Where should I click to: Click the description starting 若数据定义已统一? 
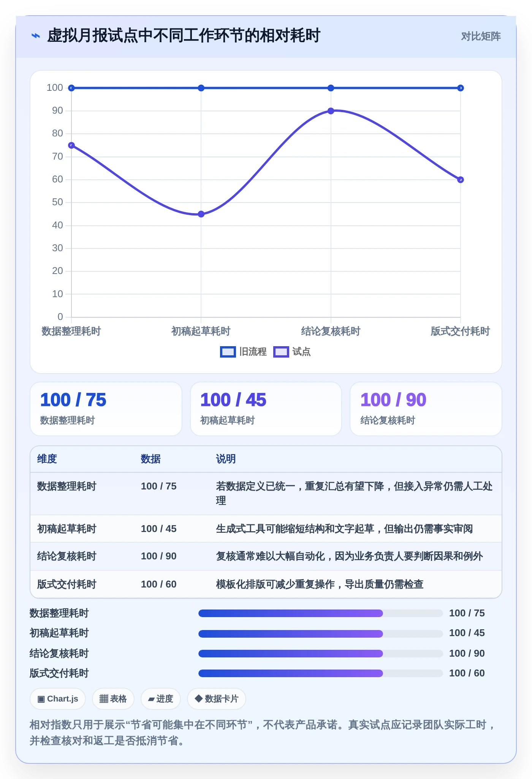(x=354, y=494)
